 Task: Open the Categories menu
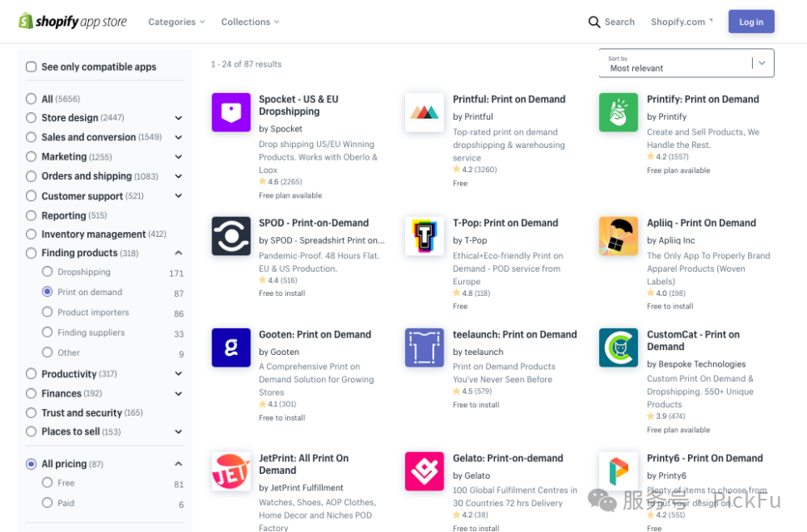(x=176, y=22)
